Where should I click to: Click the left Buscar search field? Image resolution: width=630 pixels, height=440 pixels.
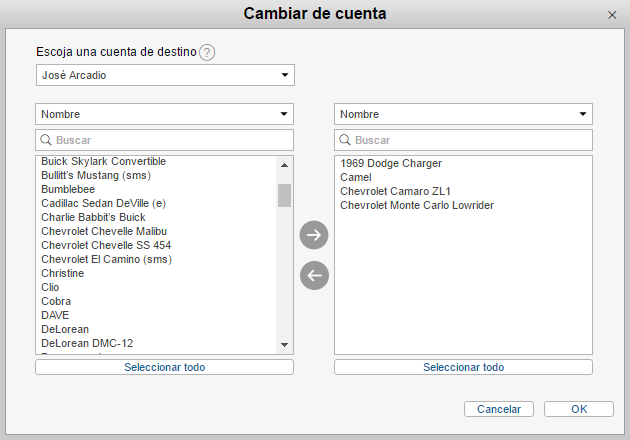[164, 140]
